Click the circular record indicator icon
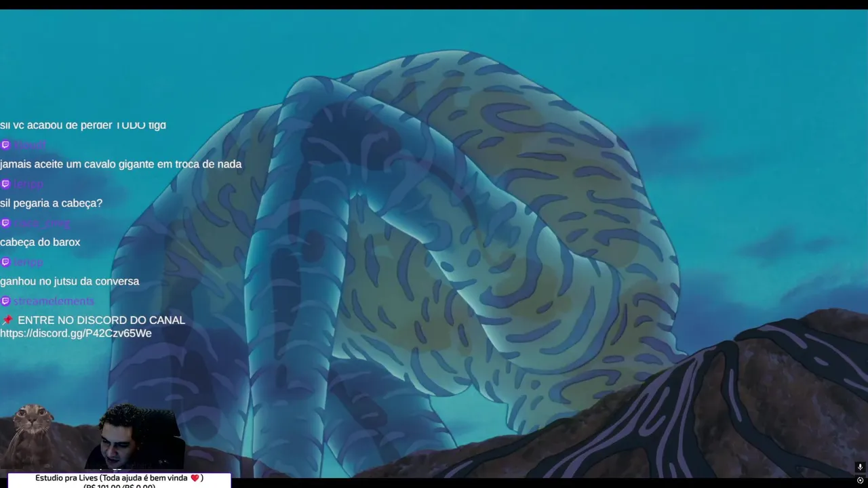868x488 pixels. click(860, 481)
